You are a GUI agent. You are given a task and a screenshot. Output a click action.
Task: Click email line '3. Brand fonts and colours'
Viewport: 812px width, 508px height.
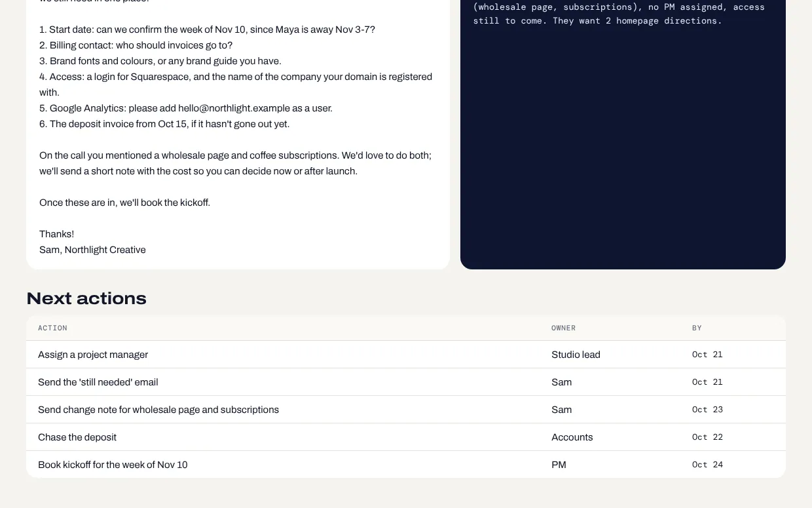point(160,61)
